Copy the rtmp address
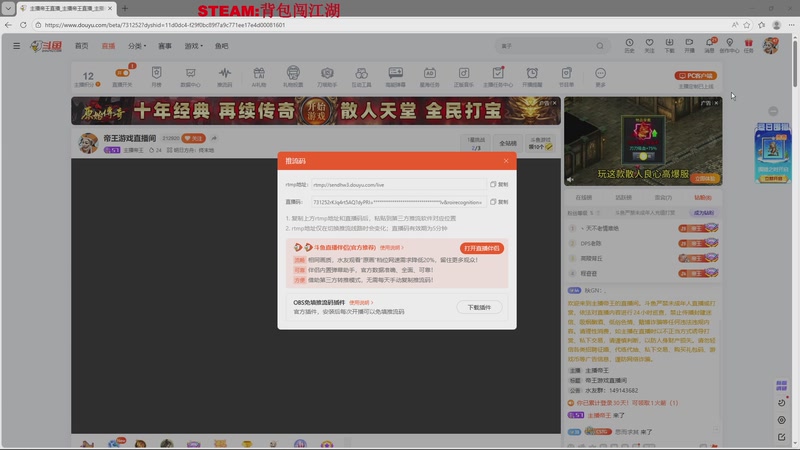This screenshot has height=450, width=800. click(x=499, y=184)
